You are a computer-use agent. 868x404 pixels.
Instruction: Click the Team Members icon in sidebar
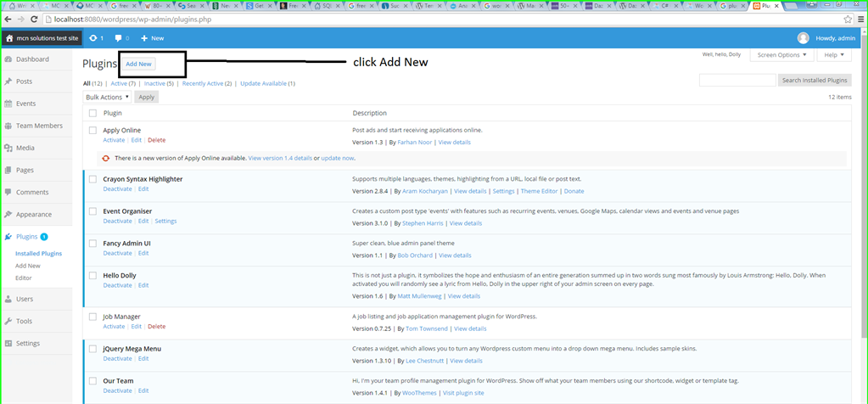tap(8, 126)
